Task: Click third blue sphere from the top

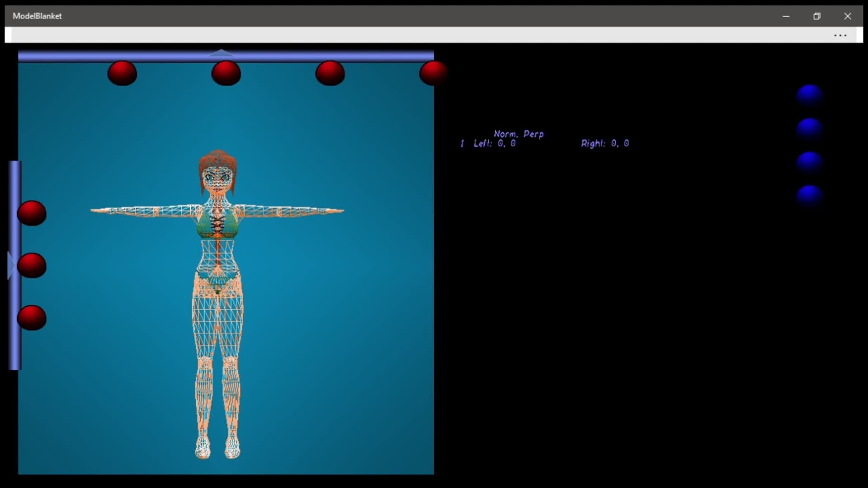Action: point(809,162)
